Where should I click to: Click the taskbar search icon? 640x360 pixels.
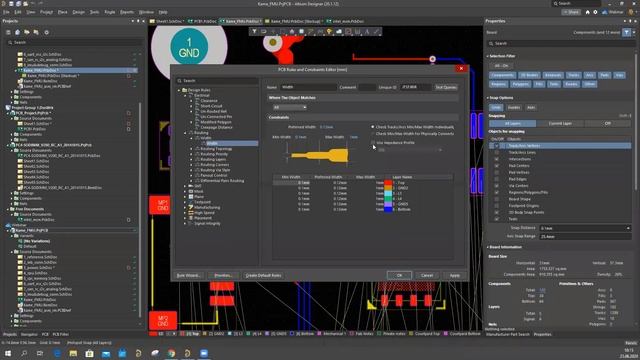pos(24,353)
